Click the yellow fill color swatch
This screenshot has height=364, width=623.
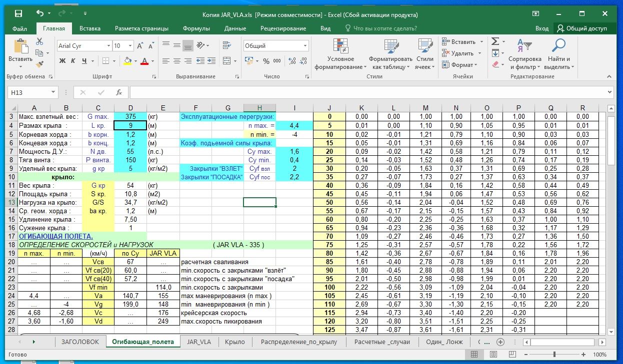tap(127, 61)
